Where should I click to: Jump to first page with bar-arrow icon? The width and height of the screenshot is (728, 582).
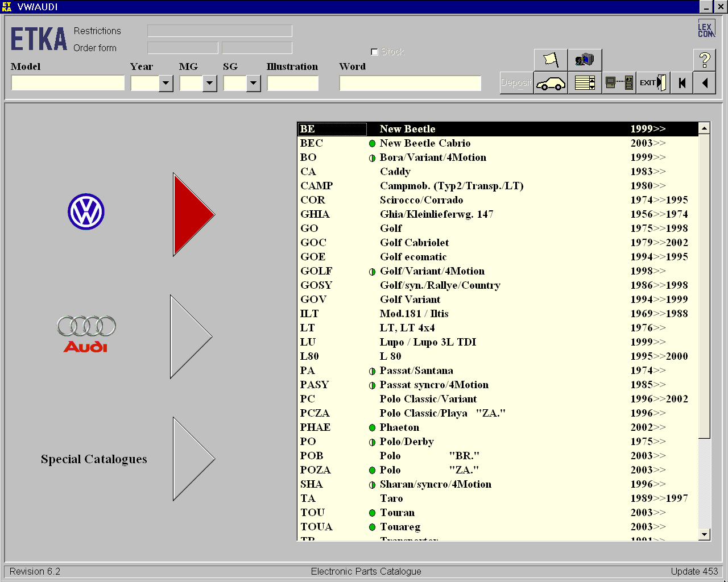pyautogui.click(x=682, y=83)
